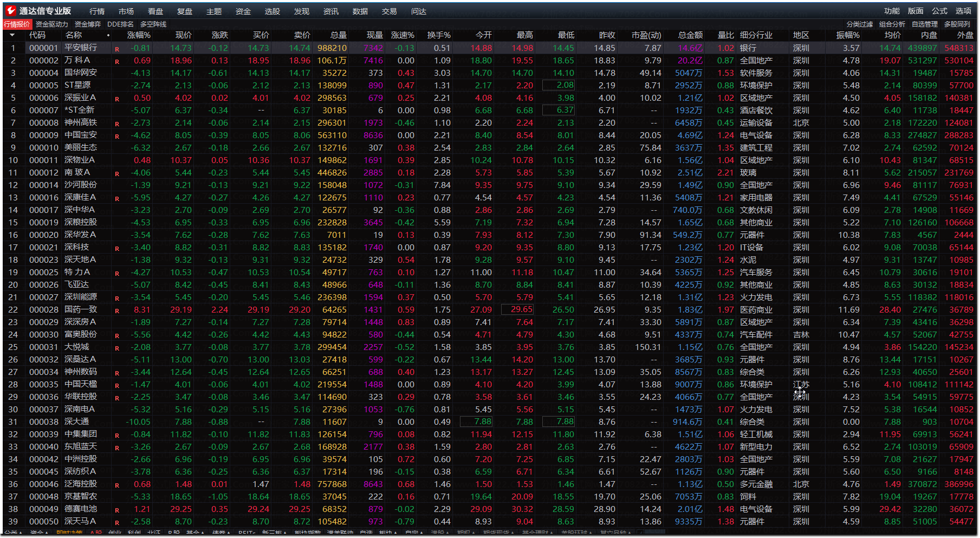The height and width of the screenshot is (538, 980).
Task: Select stock code 000014 row
Action: [43, 185]
